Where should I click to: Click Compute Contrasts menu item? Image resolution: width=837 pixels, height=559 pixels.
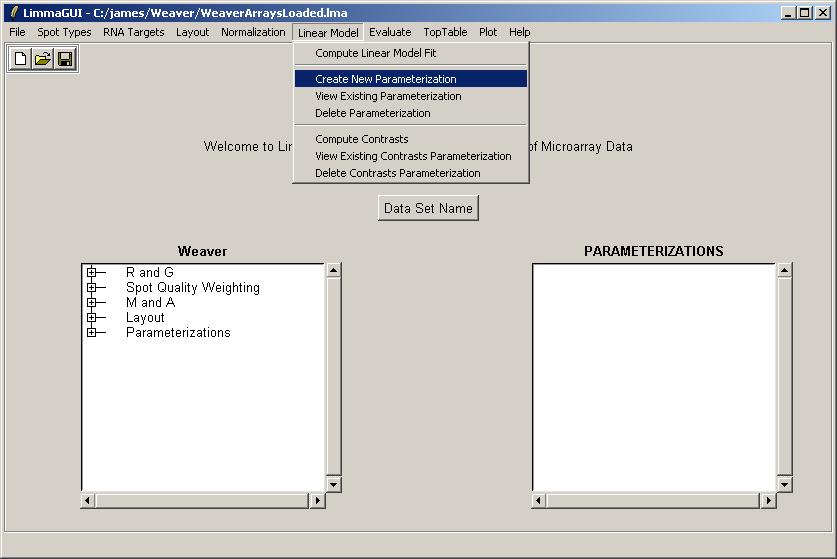pyautogui.click(x=361, y=139)
